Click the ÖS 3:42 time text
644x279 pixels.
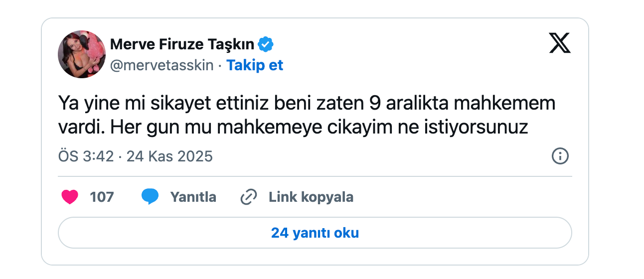(86, 156)
